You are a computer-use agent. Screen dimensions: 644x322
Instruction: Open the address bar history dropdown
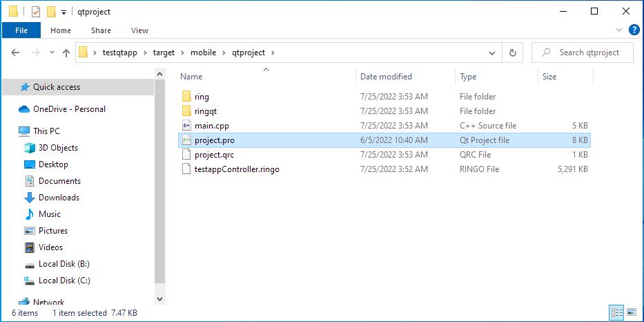pos(492,53)
